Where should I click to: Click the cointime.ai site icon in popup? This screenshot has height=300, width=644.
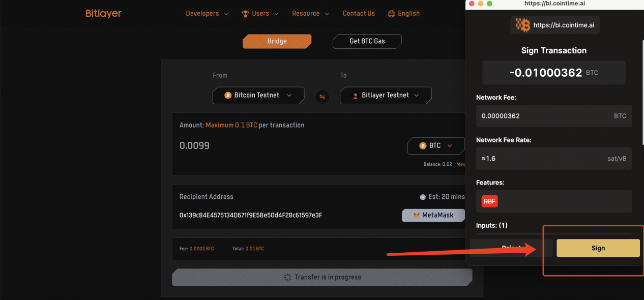tap(522, 25)
